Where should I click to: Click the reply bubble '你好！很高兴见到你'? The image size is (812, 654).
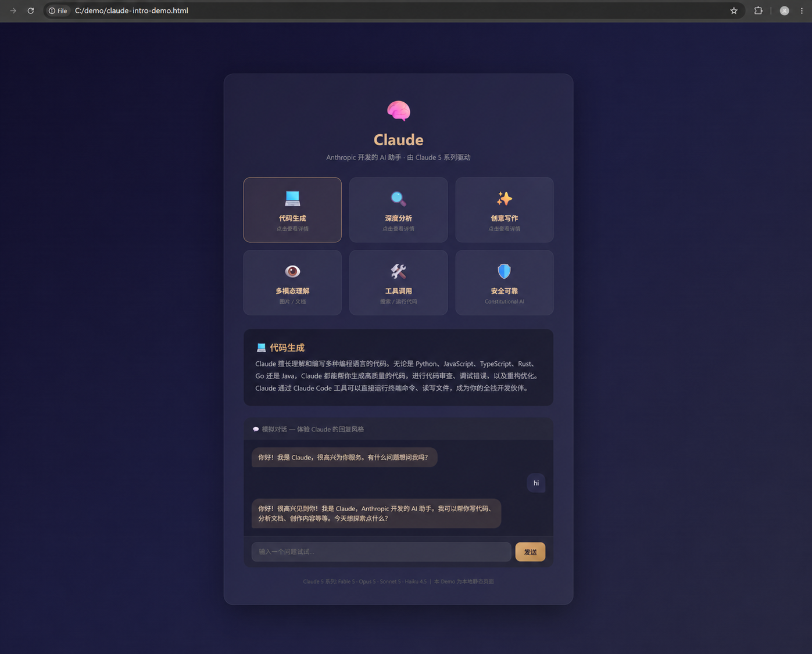point(376,513)
